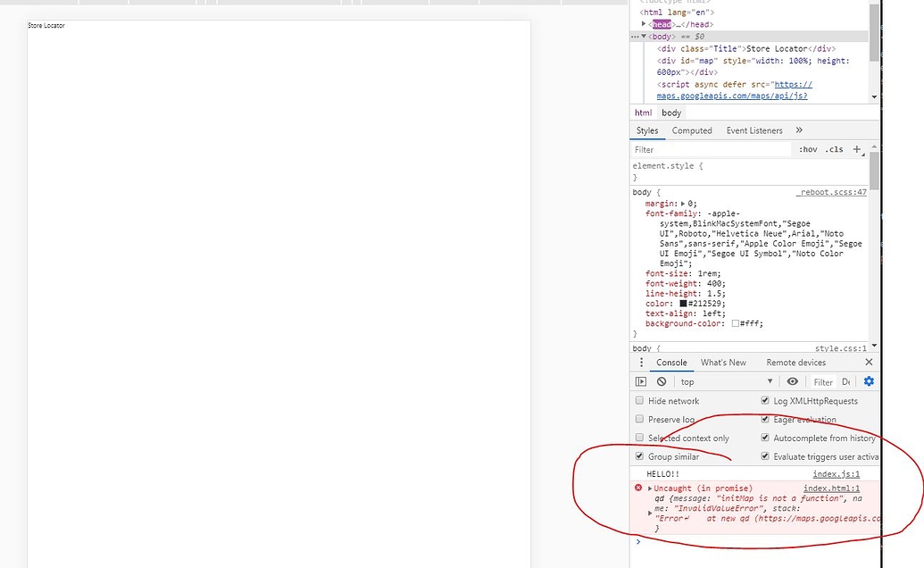Expand the head element node
This screenshot has height=568, width=924.
(644, 24)
